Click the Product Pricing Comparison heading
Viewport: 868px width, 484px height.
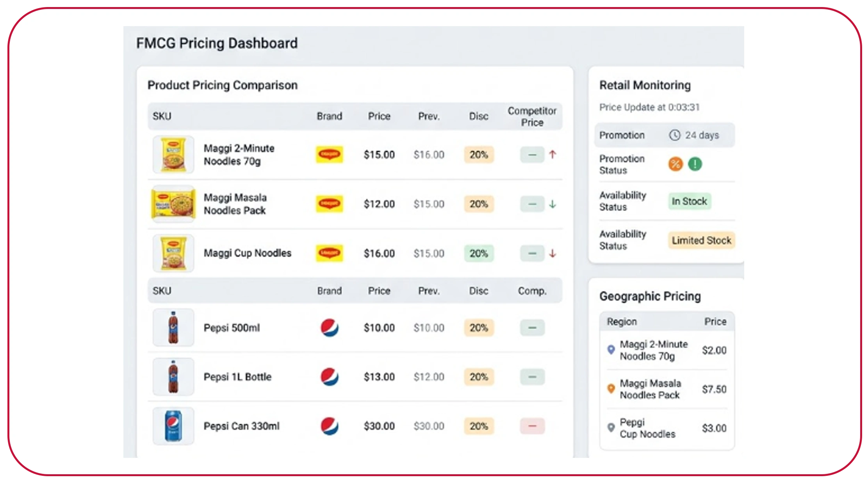point(223,85)
